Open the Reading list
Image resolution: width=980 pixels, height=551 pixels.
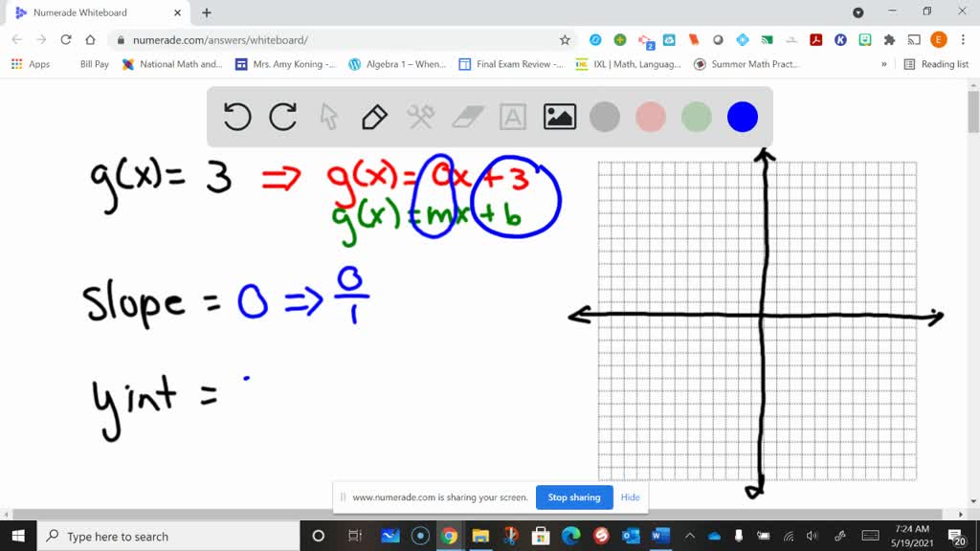click(x=936, y=64)
